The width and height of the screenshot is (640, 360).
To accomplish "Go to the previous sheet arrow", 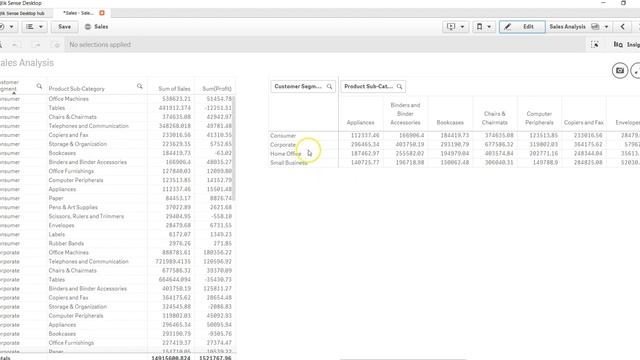I will pyautogui.click(x=622, y=27).
